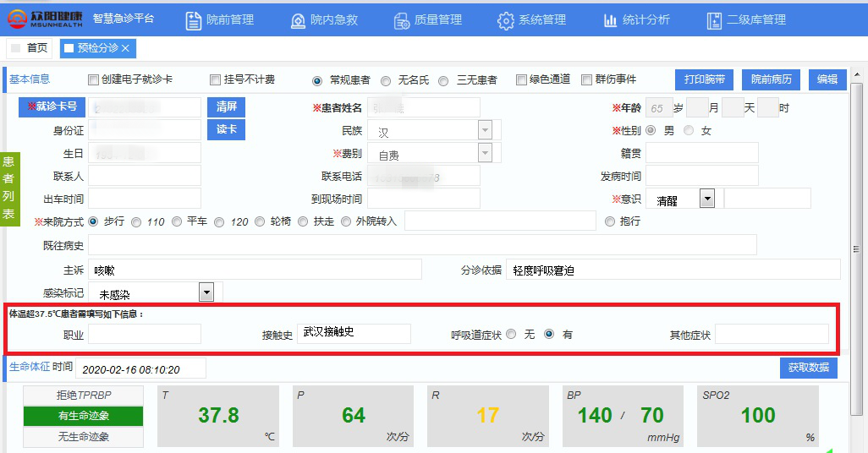Click 清屏 button
This screenshot has height=453, width=868.
[227, 106]
